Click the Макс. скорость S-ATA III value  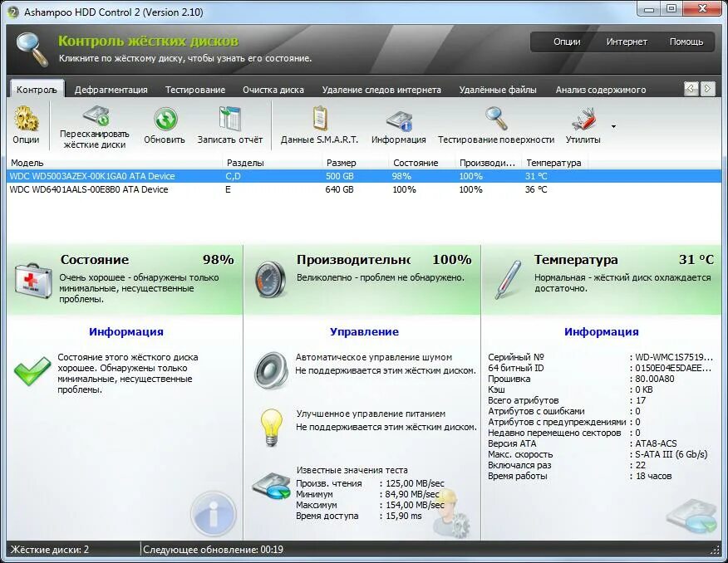(x=671, y=454)
